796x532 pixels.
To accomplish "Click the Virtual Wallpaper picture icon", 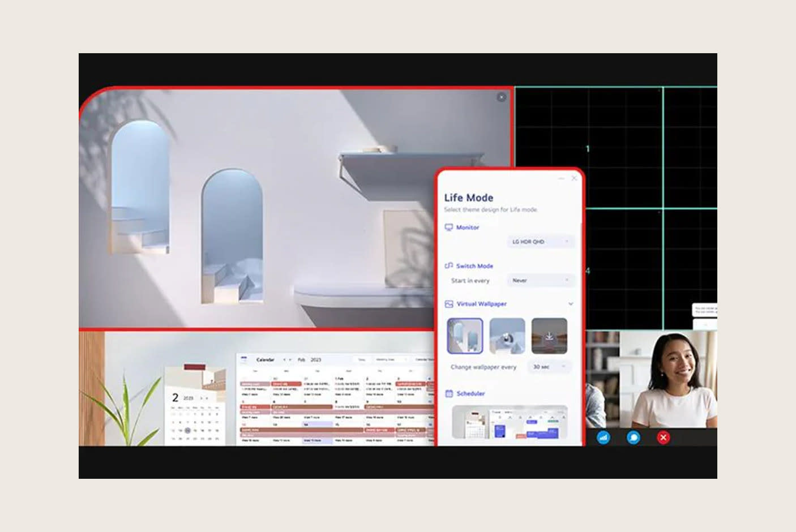I will (448, 304).
